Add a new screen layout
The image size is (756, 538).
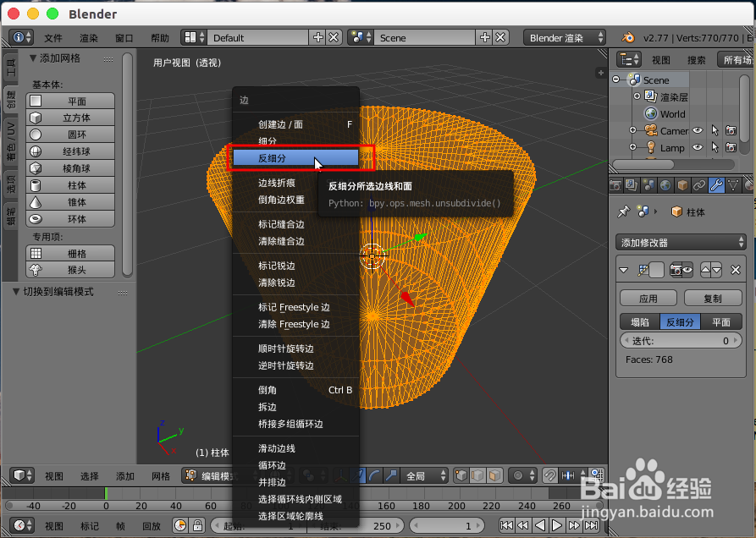point(318,37)
